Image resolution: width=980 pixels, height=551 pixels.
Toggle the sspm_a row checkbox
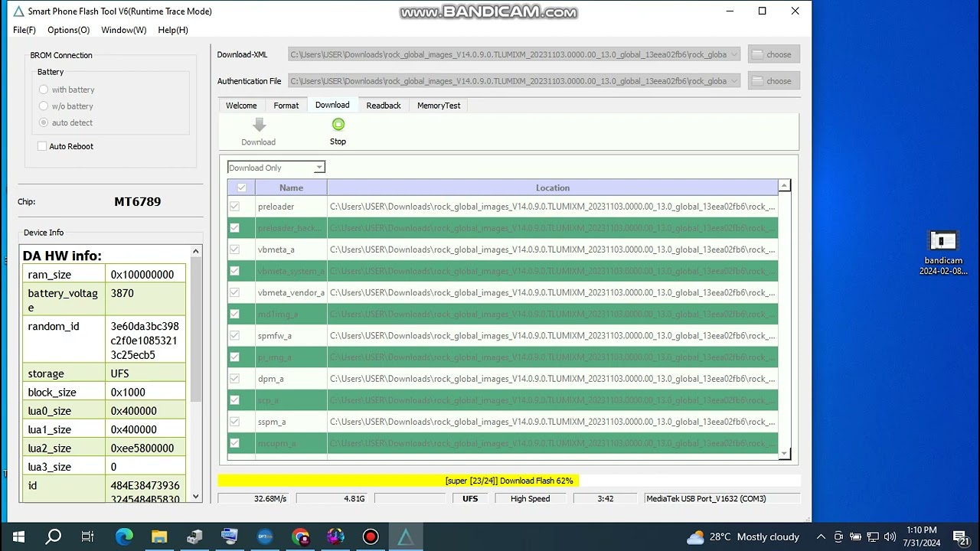point(234,422)
